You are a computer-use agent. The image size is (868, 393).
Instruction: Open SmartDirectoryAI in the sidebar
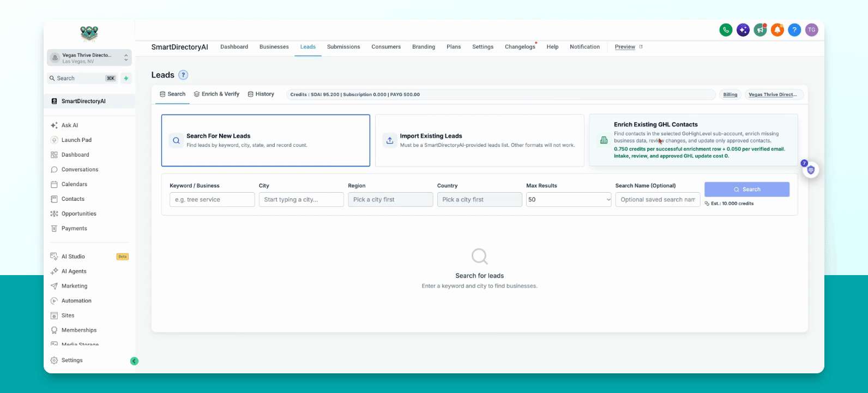[90, 101]
